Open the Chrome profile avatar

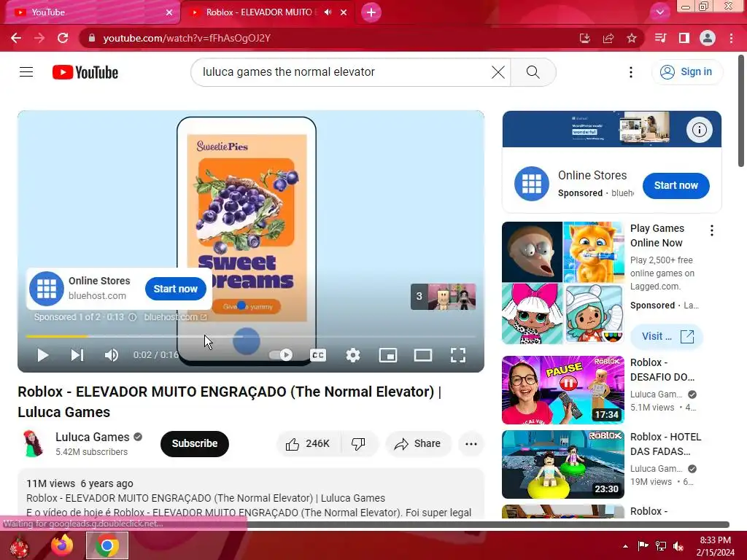pyautogui.click(x=708, y=38)
